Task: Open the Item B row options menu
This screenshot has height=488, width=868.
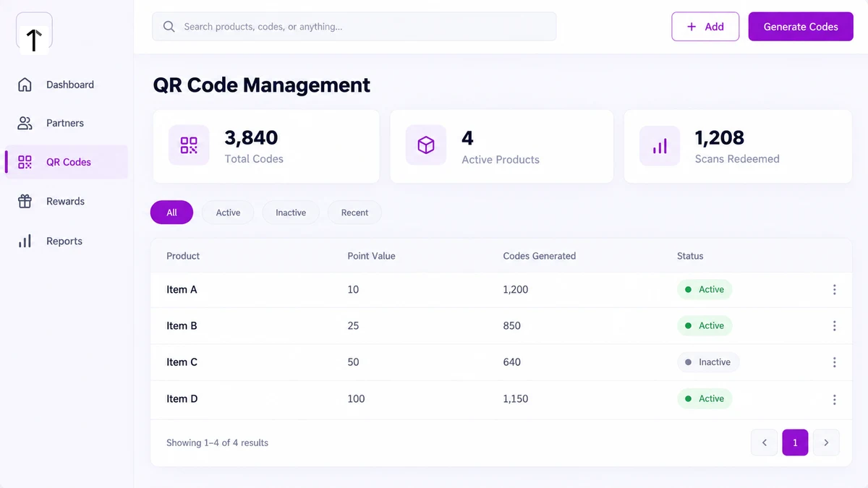Action: pos(834,326)
